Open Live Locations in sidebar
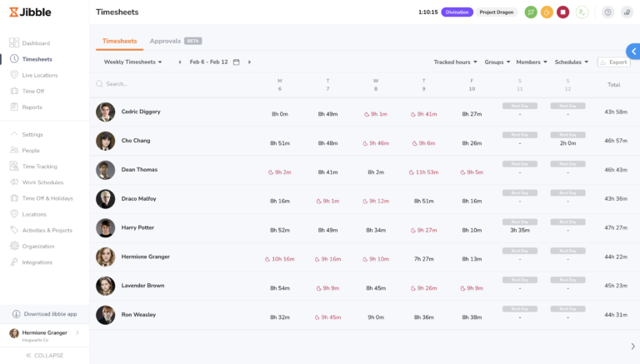 (39, 75)
